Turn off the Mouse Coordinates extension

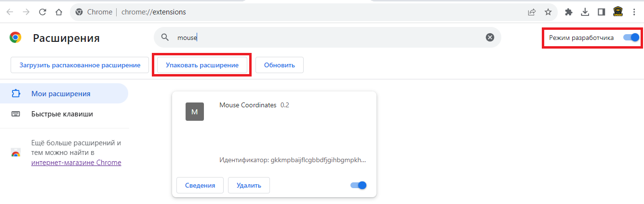tap(359, 185)
